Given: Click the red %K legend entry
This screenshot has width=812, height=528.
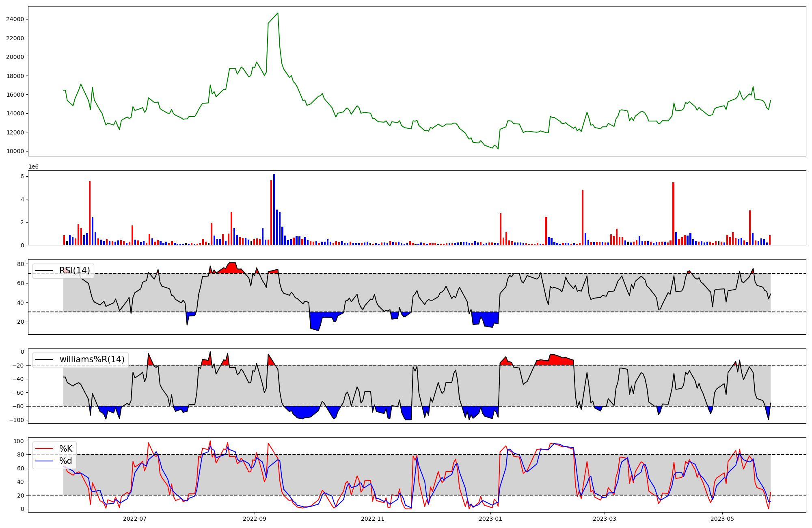Looking at the screenshot, I should click(65, 449).
